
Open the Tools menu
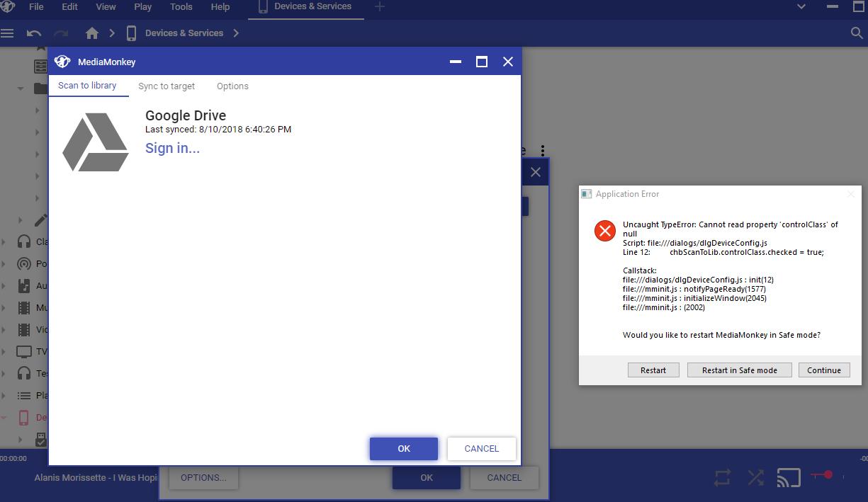point(181,7)
